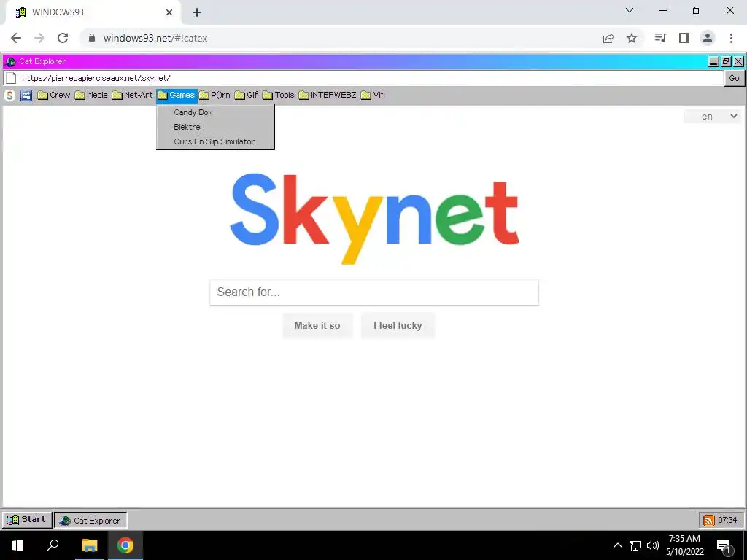This screenshot has height=560, width=747.
Task: Open Windows taskbar search
Action: point(53,545)
